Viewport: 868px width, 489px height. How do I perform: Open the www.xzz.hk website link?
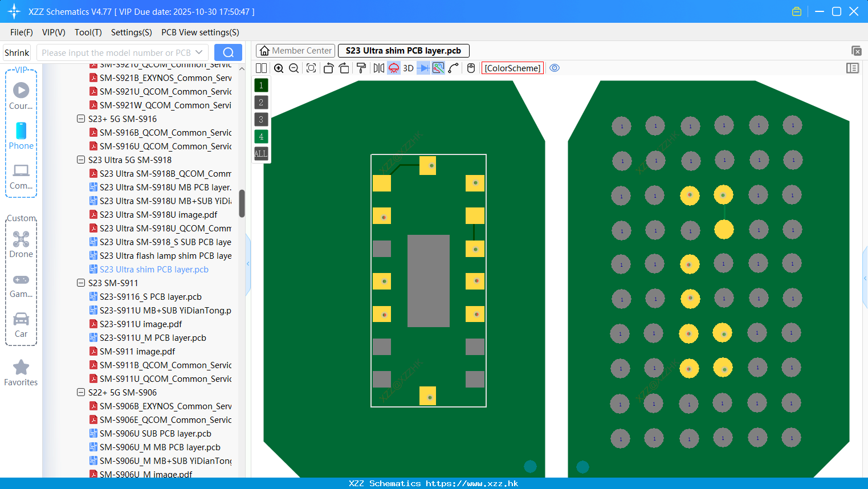(x=472, y=483)
